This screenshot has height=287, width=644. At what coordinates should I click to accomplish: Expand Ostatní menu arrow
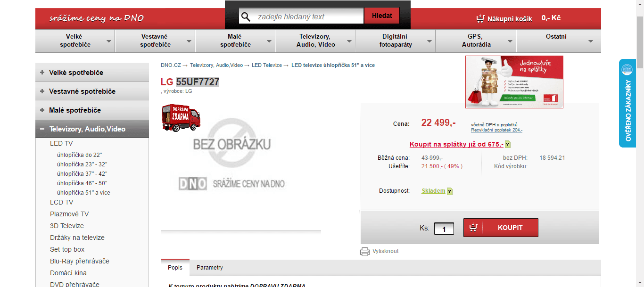[x=591, y=41]
